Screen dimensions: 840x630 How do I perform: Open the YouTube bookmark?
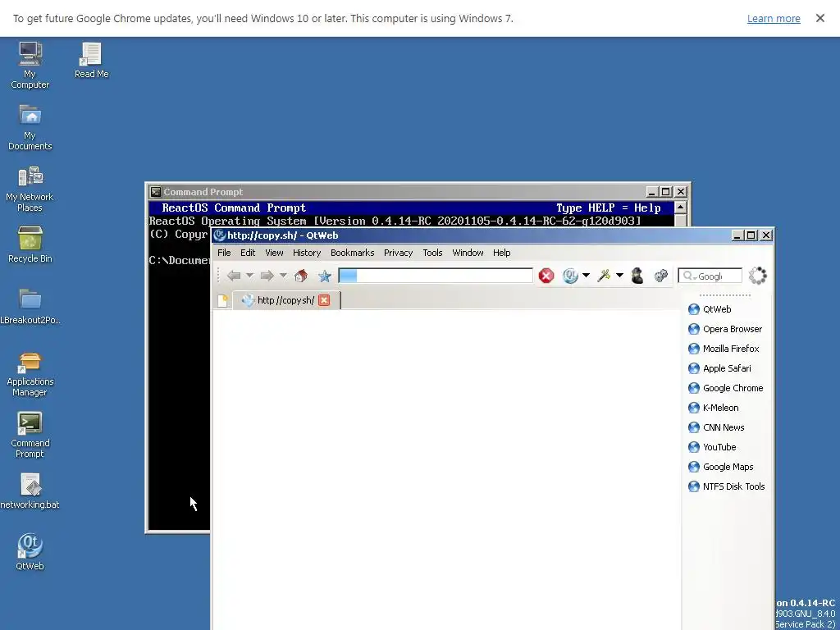(712, 447)
